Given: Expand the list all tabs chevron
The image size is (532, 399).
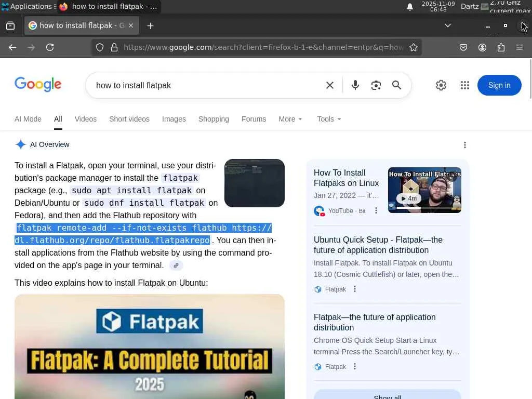Looking at the screenshot, I should (x=448, y=25).
